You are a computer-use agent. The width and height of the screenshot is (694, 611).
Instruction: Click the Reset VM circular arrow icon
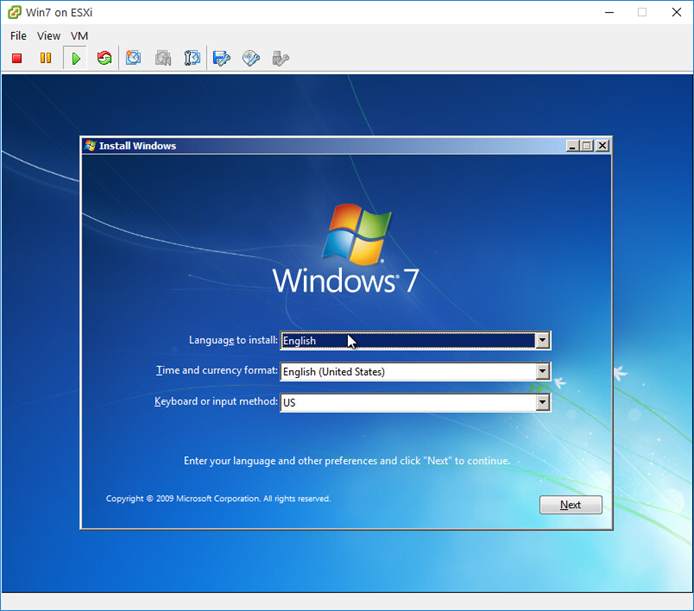[x=104, y=58]
